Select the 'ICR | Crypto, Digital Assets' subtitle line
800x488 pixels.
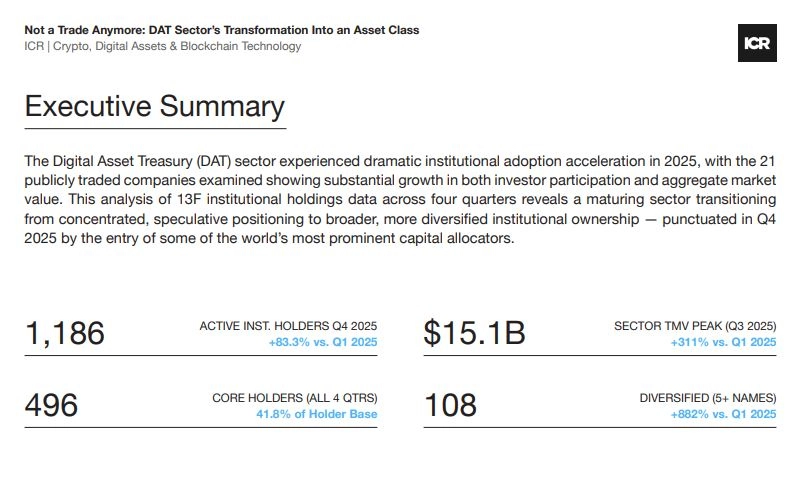[162, 46]
